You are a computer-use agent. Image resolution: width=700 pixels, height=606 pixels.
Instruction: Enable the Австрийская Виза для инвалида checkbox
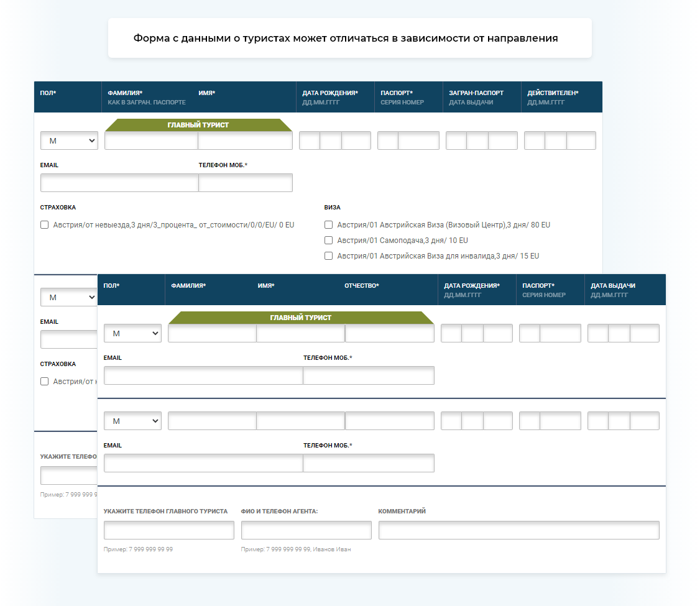(329, 256)
